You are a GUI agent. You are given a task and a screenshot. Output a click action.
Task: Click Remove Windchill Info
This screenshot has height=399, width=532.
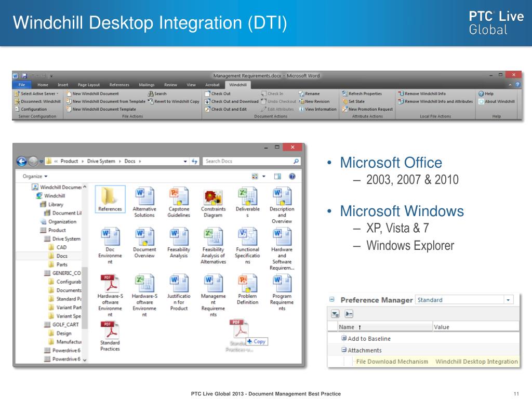point(422,94)
